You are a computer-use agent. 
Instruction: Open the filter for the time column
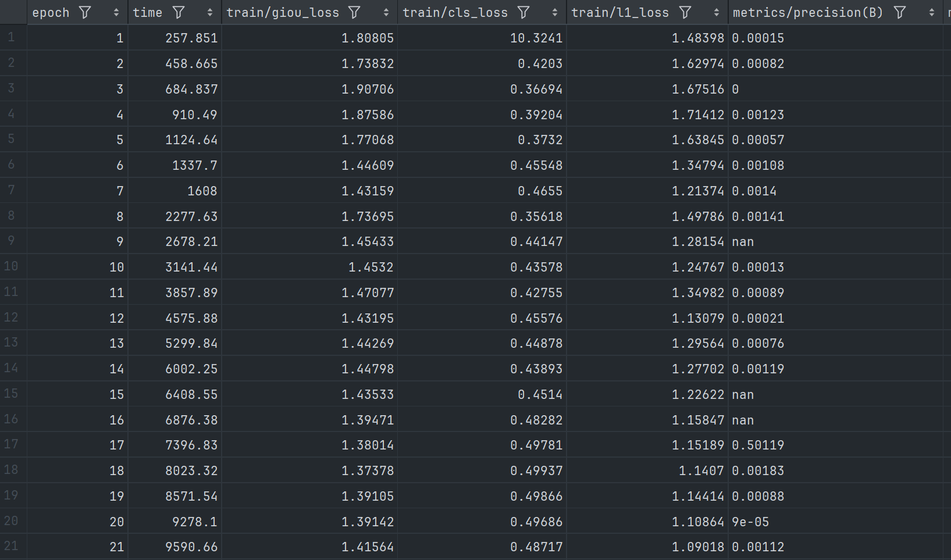179,12
